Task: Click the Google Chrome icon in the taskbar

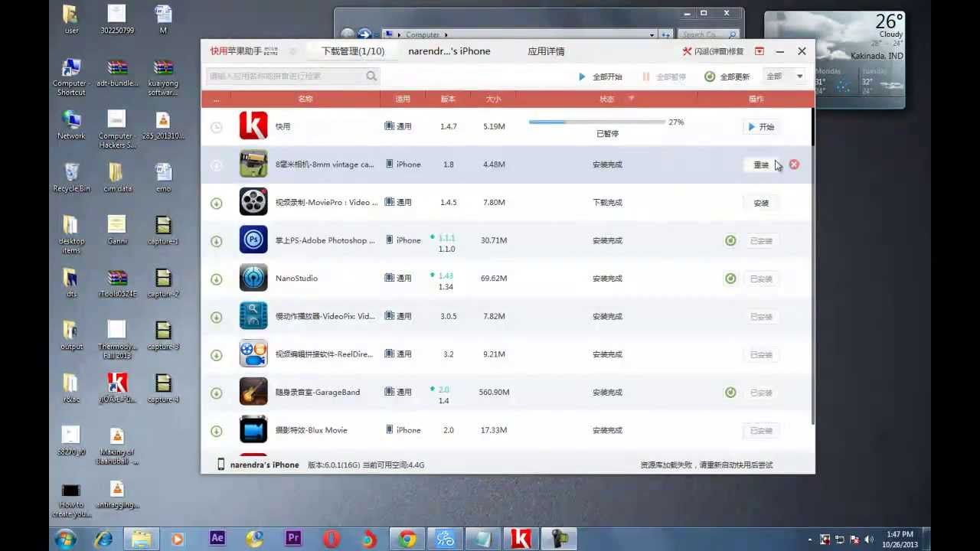Action: pyautogui.click(x=407, y=539)
